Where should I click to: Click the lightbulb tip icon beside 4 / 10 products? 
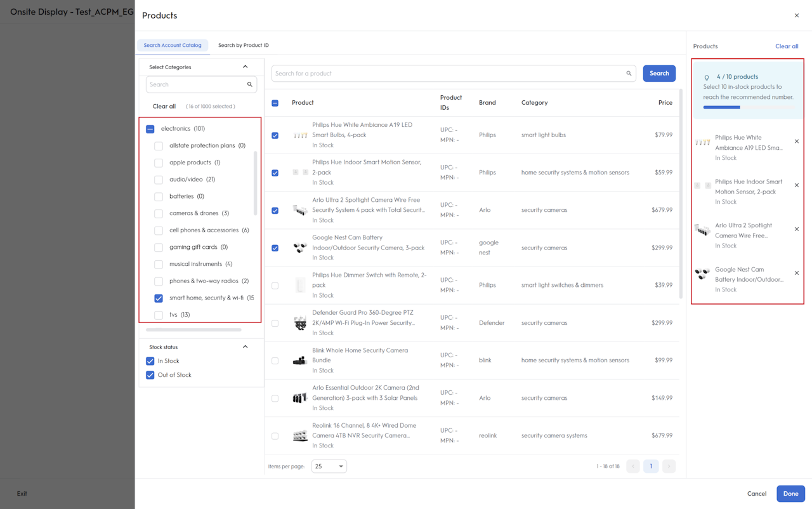point(707,77)
